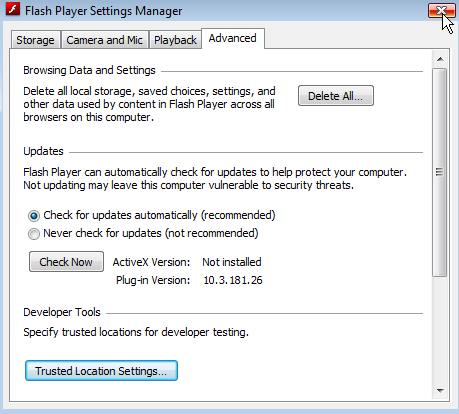This screenshot has height=414, width=459.
Task: Click the scrollbar track below the thumb
Action: (x=440, y=330)
